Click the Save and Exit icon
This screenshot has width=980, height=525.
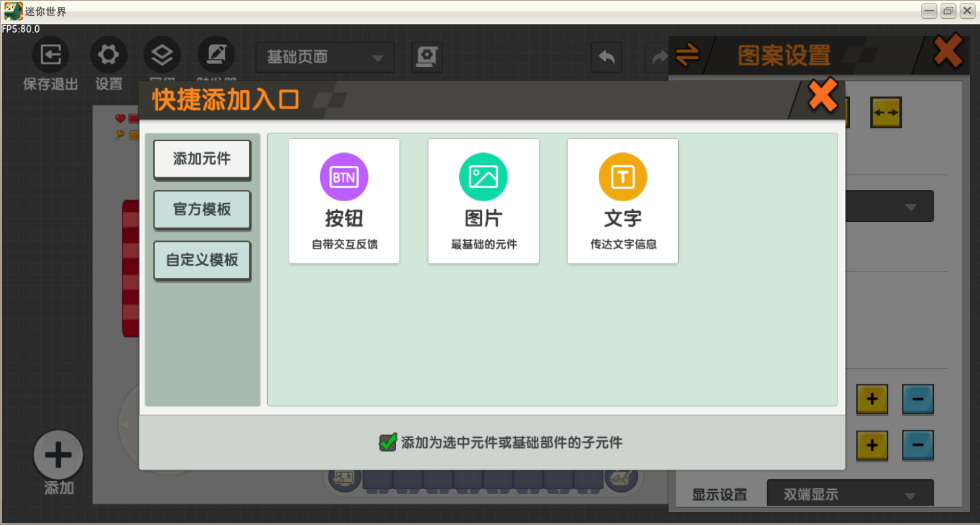tap(51, 55)
